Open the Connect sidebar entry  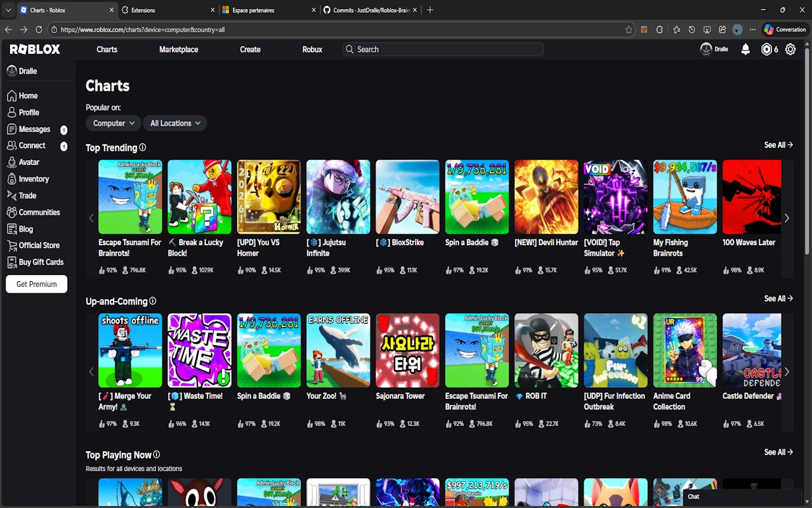click(26, 145)
